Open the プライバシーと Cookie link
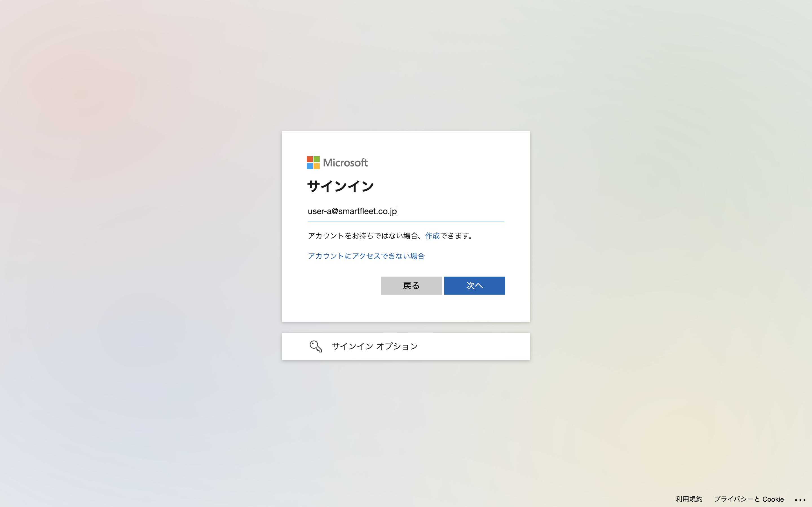This screenshot has width=812, height=507. coord(749,499)
